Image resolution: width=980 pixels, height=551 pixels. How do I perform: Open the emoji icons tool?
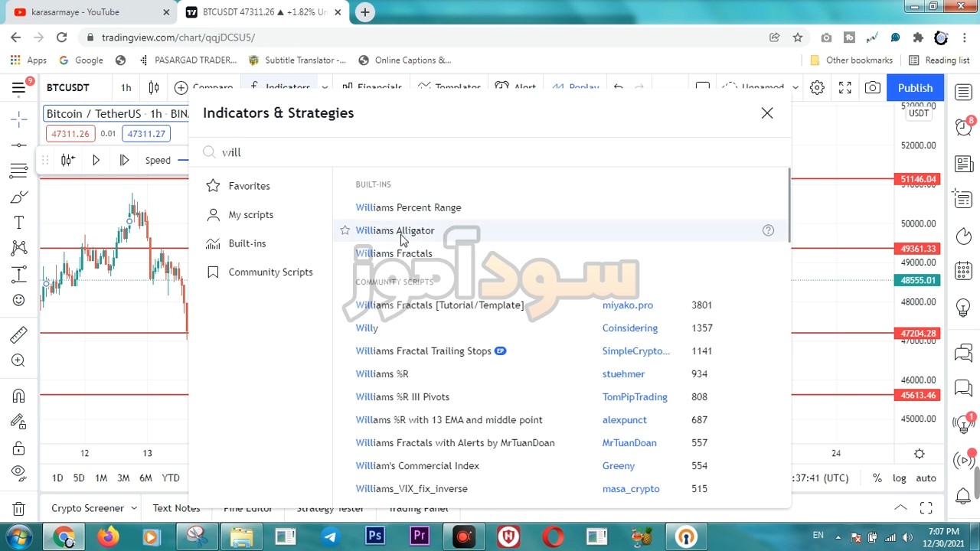[19, 300]
